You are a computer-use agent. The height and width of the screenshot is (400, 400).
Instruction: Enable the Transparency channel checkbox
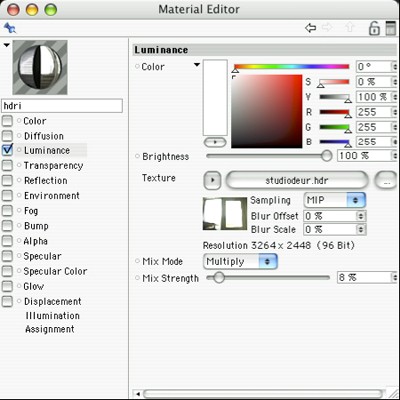[7, 165]
